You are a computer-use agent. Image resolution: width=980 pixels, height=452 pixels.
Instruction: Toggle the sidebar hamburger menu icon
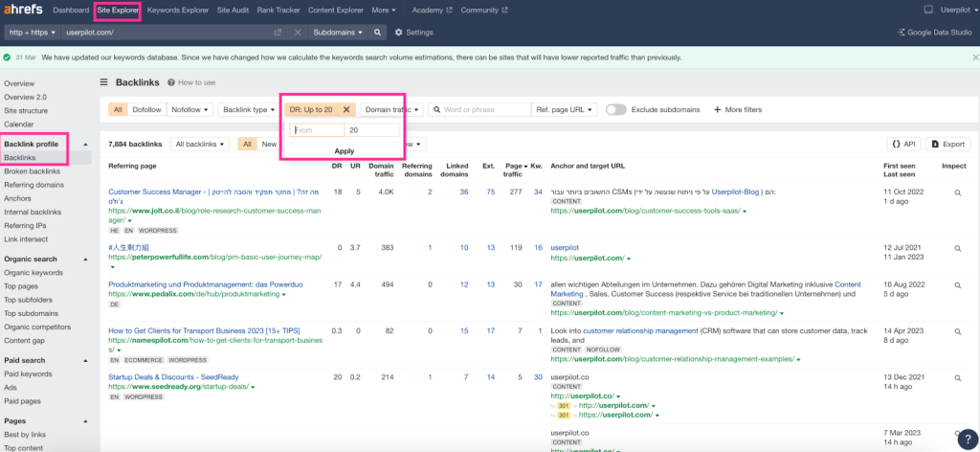pyautogui.click(x=104, y=82)
